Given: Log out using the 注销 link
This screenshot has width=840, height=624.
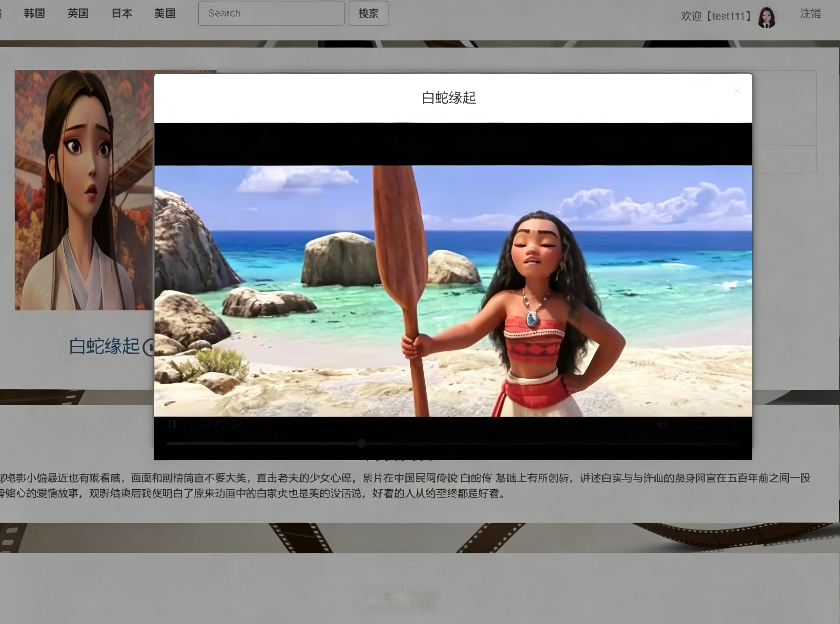Looking at the screenshot, I should coord(811,13).
